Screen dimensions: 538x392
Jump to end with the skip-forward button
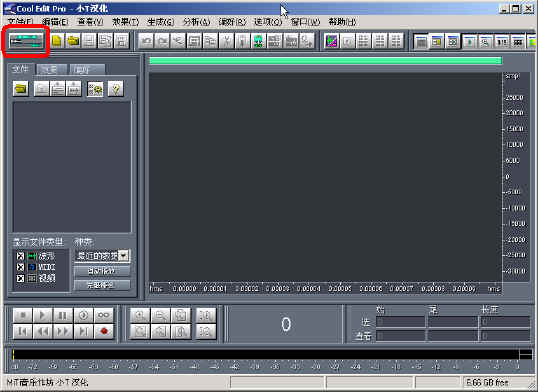(83, 331)
